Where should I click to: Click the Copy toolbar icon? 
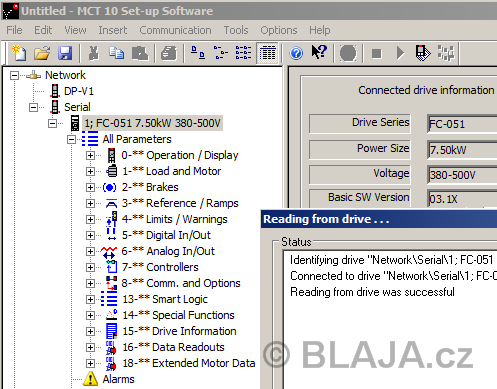pyautogui.click(x=116, y=53)
